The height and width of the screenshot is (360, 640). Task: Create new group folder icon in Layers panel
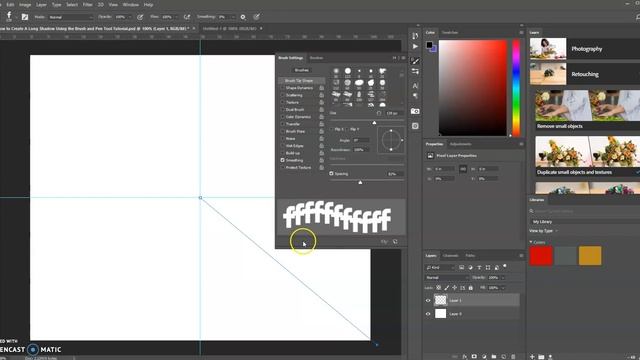(x=494, y=357)
